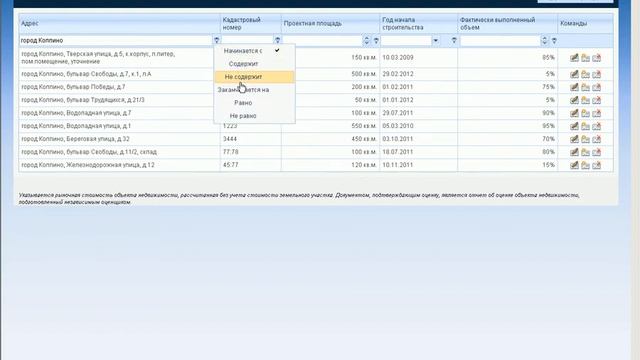Click yellow middle command icon for Свободы д.11/2 склад row

click(585, 152)
